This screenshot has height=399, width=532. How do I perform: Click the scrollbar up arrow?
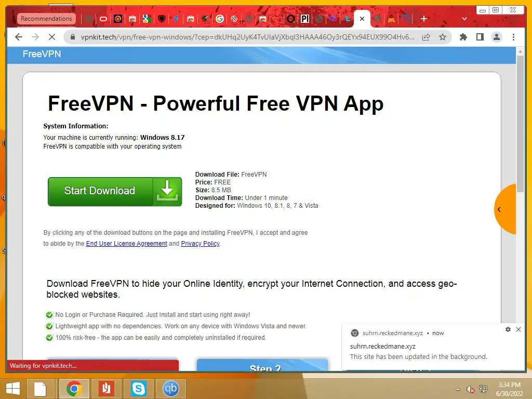click(520, 52)
